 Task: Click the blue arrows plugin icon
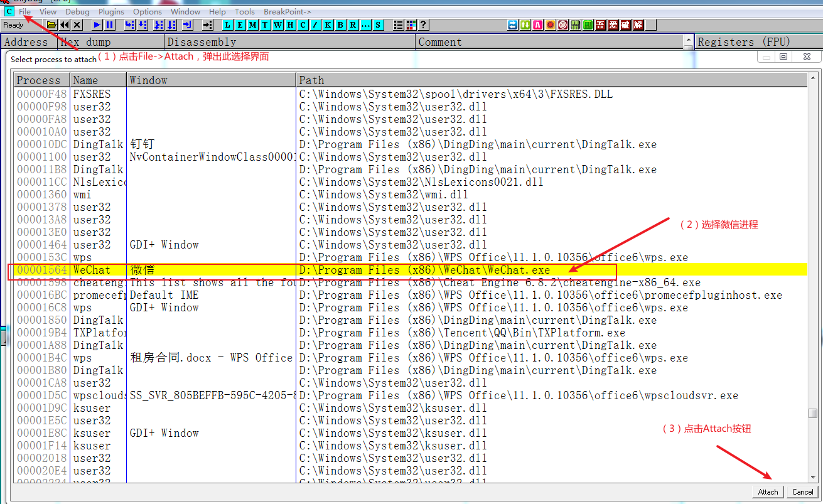[512, 25]
